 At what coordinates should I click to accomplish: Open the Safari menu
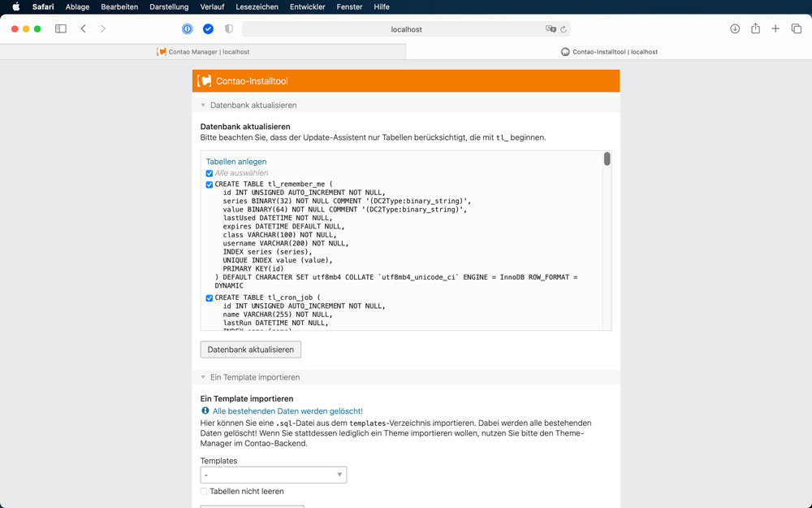[43, 7]
